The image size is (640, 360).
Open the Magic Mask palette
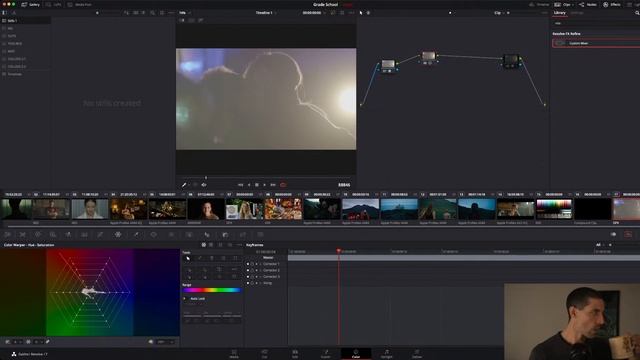coord(189,235)
